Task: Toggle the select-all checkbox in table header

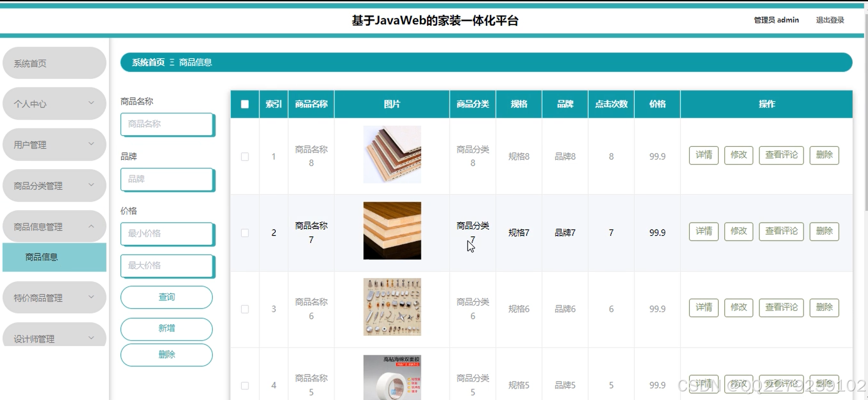Action: coord(245,104)
